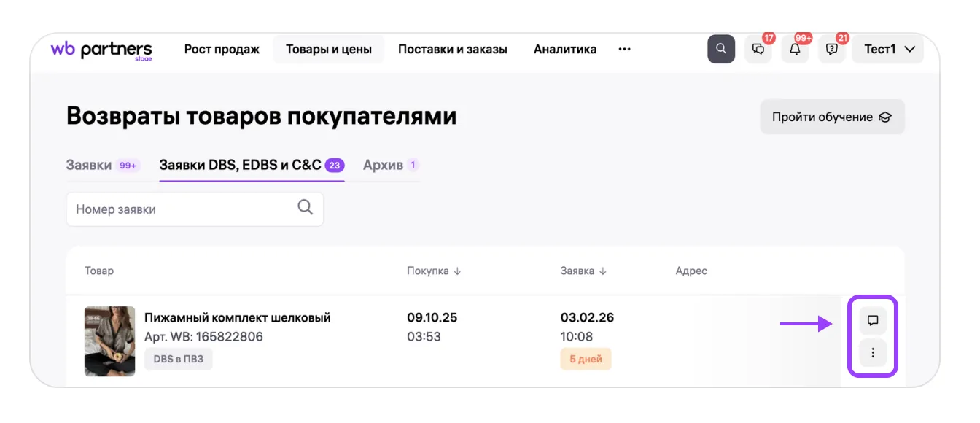Click the Пройти обучение button

[832, 117]
